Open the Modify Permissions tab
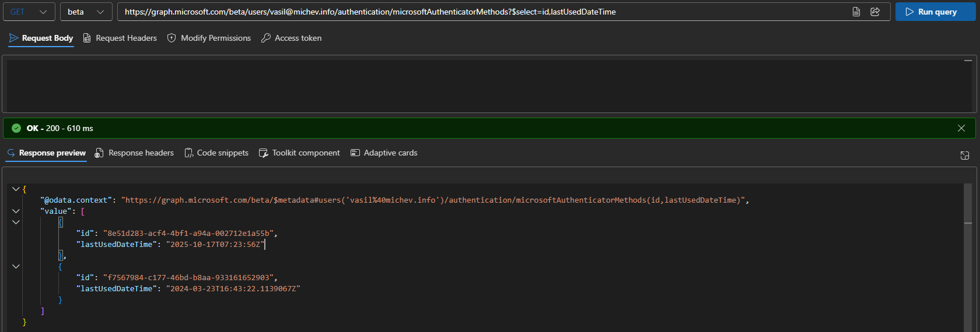 pyautogui.click(x=209, y=38)
